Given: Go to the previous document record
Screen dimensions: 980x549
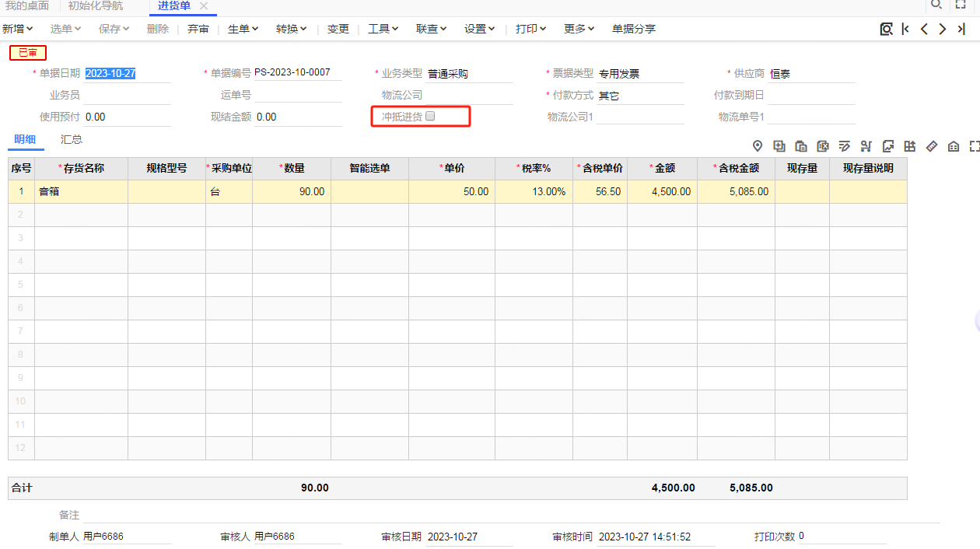Looking at the screenshot, I should pyautogui.click(x=924, y=29).
